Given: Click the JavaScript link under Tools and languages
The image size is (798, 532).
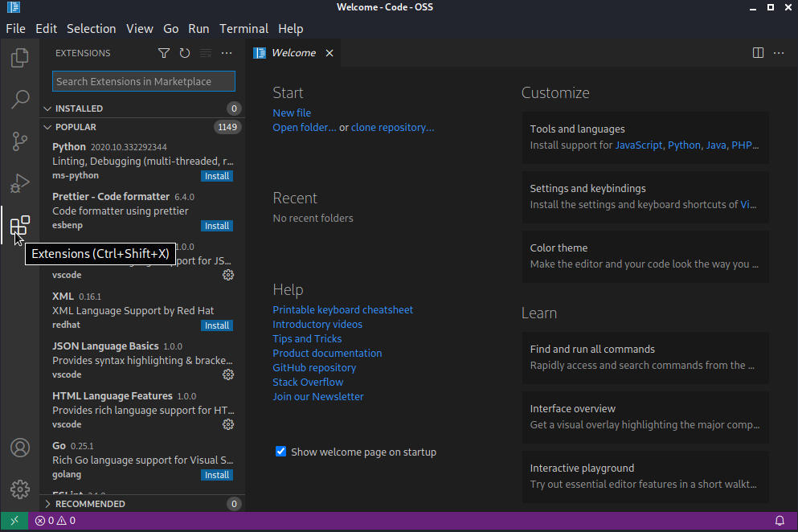Looking at the screenshot, I should (x=639, y=145).
